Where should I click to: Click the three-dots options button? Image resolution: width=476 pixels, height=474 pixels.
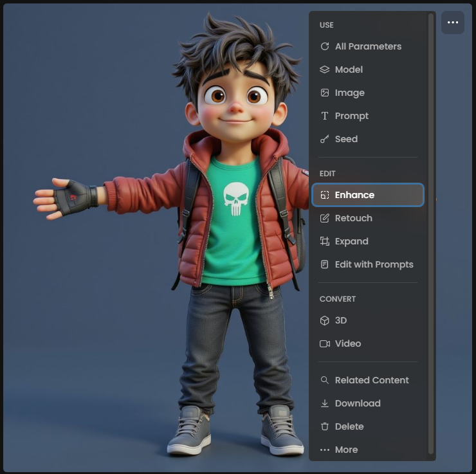[x=453, y=23]
